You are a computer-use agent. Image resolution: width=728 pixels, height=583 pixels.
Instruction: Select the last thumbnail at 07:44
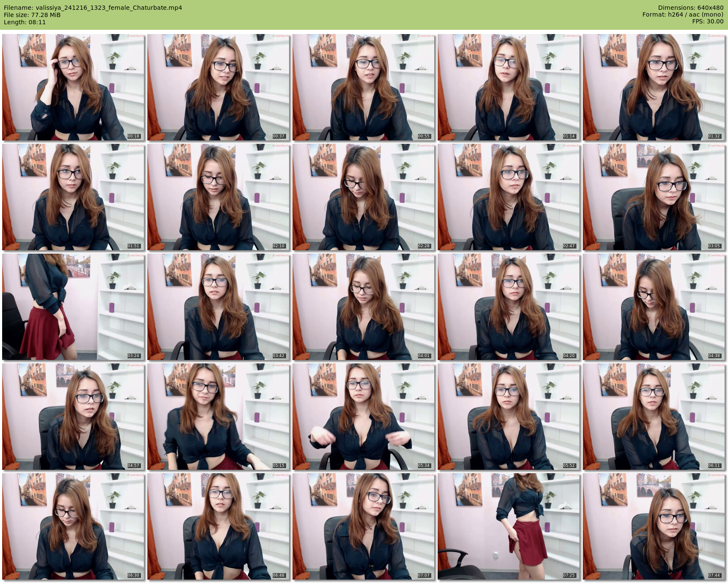(654, 526)
